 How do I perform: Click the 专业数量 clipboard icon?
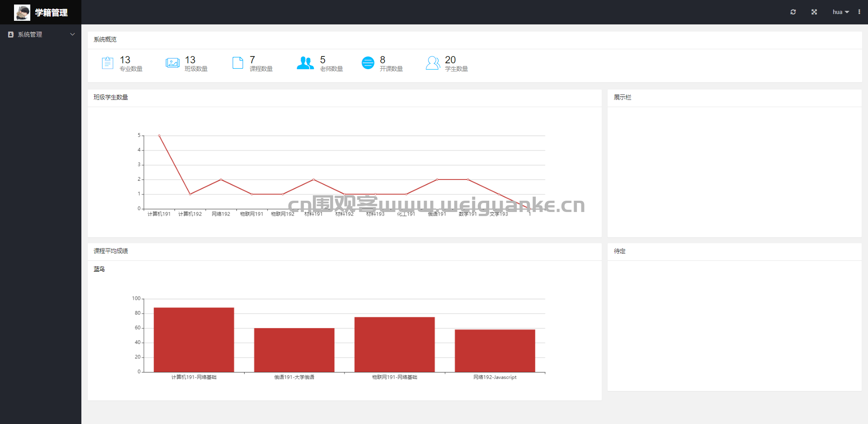pyautogui.click(x=108, y=63)
